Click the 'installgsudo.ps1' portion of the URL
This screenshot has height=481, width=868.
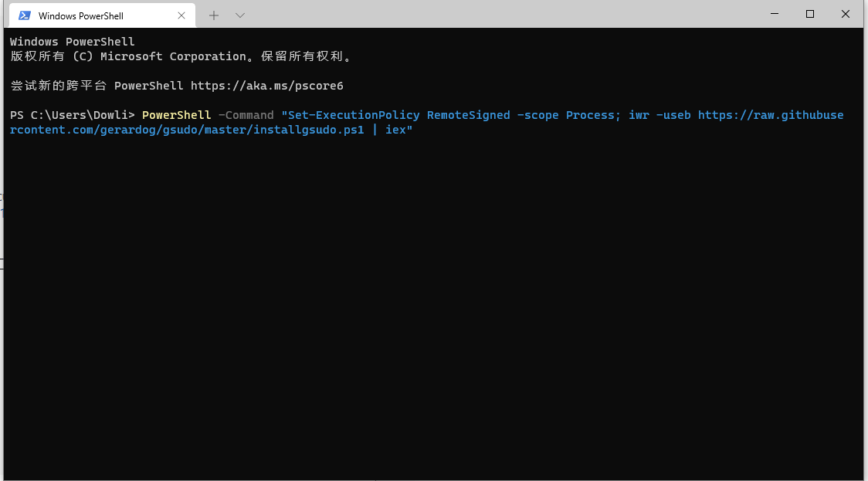click(x=309, y=130)
